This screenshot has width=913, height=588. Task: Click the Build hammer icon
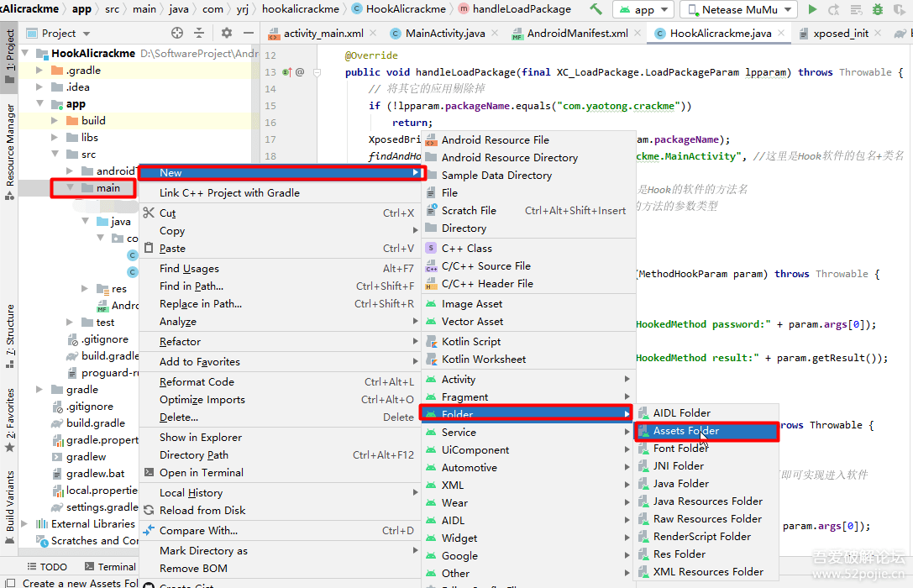[x=596, y=9]
